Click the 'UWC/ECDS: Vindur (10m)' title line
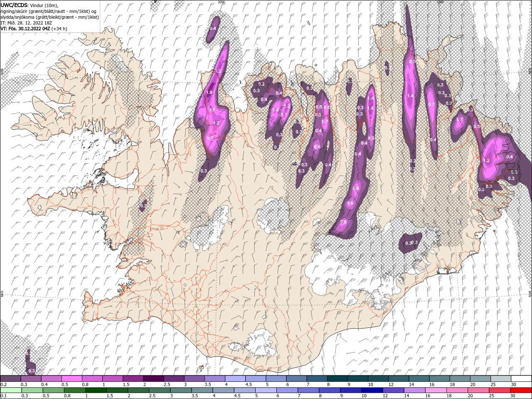 [x=30, y=5]
